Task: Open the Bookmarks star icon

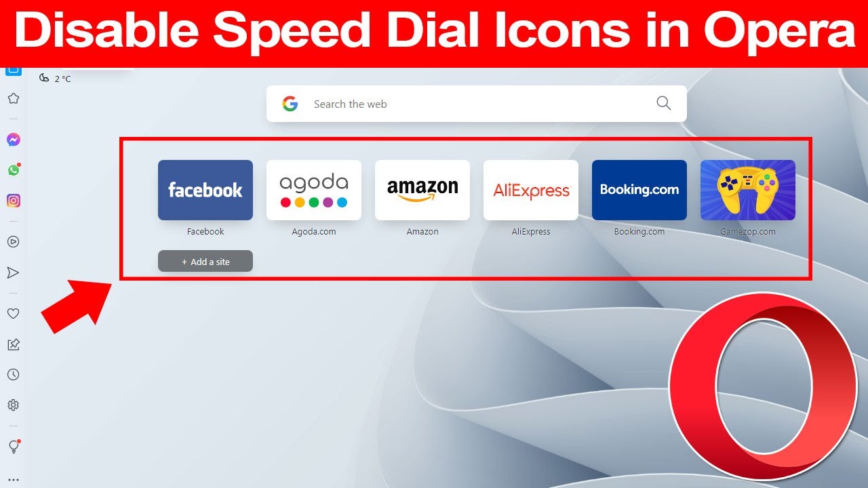Action: pyautogui.click(x=14, y=98)
